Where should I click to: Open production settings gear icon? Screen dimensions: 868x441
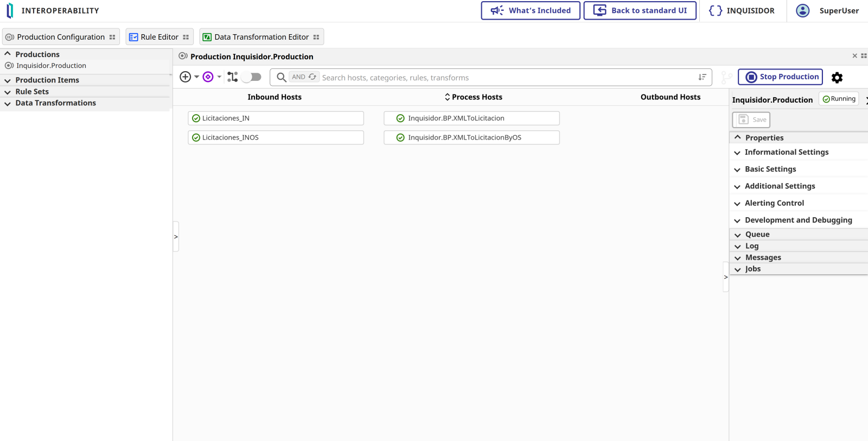click(837, 78)
